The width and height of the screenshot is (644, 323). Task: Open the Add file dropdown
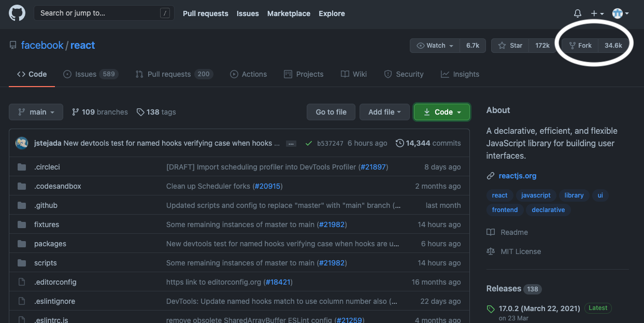click(x=384, y=111)
